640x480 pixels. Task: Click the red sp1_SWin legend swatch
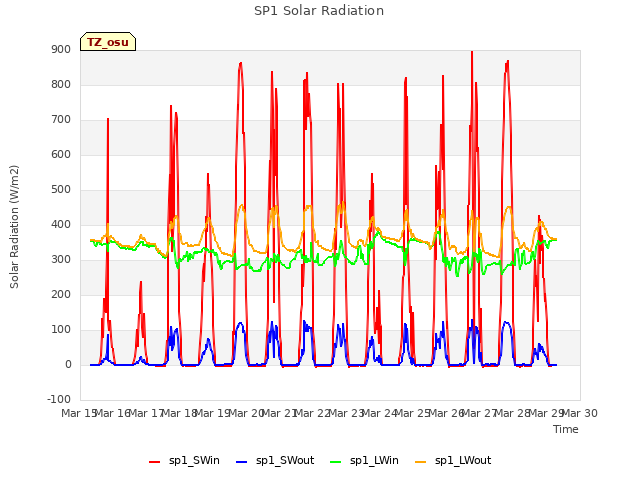154,462
